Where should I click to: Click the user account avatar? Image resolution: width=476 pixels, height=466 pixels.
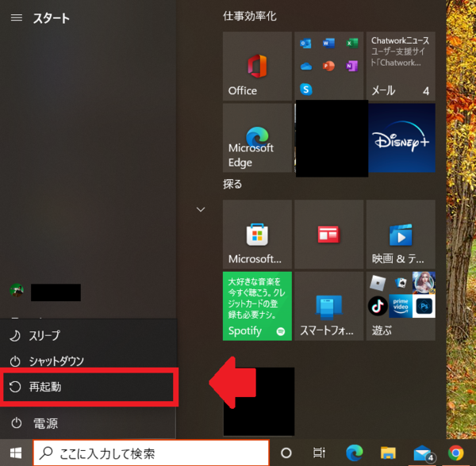[17, 290]
